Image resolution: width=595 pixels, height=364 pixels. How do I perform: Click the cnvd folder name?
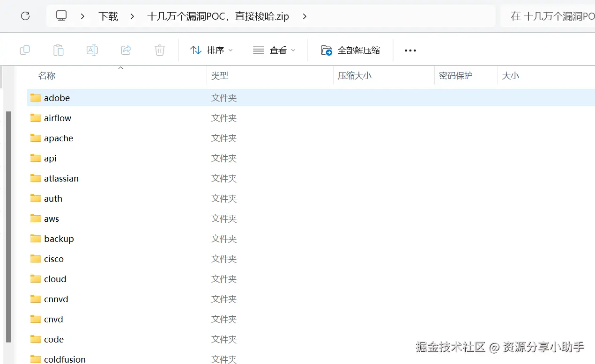(x=53, y=319)
